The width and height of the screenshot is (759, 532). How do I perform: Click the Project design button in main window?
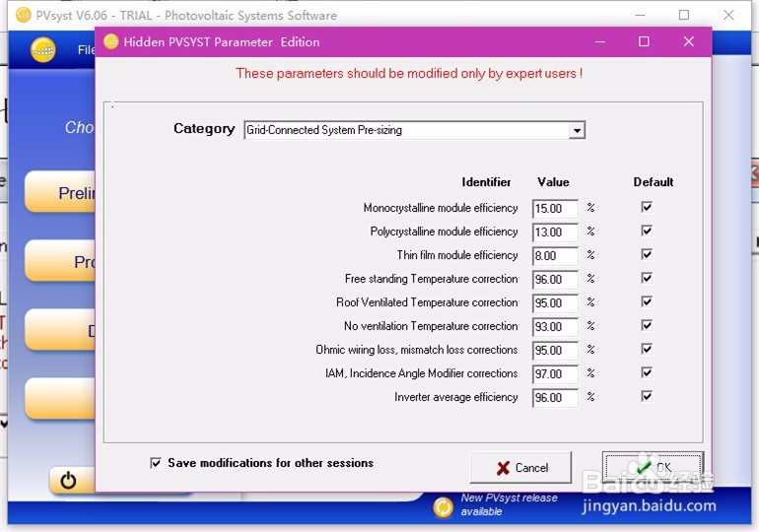coord(60,261)
